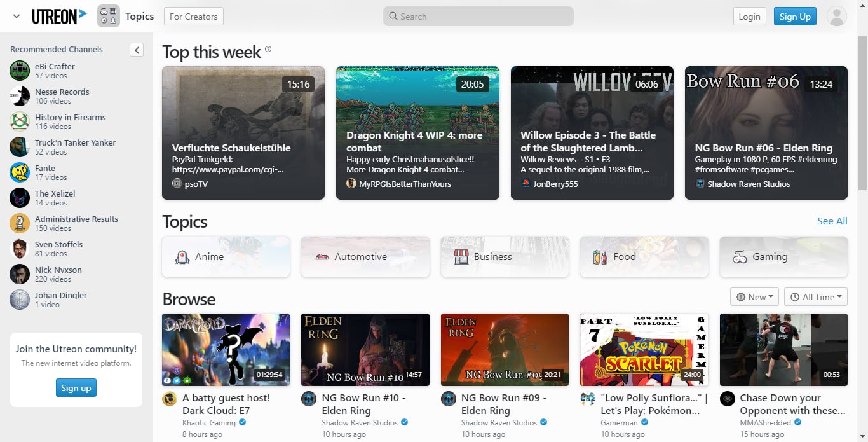Select the Gaming topic
868x442 pixels.
(x=783, y=257)
